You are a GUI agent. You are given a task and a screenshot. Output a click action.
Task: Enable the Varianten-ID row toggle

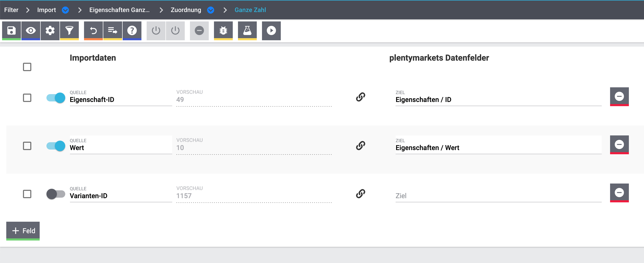(x=56, y=194)
